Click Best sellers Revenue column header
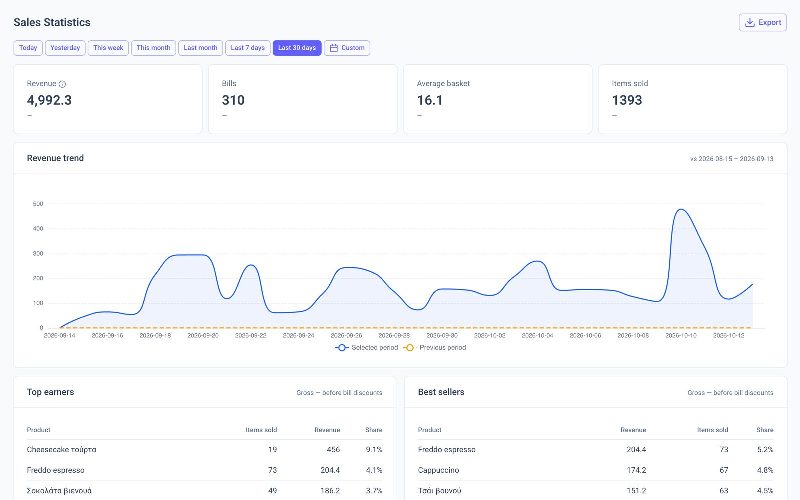The width and height of the screenshot is (800, 500). point(633,430)
